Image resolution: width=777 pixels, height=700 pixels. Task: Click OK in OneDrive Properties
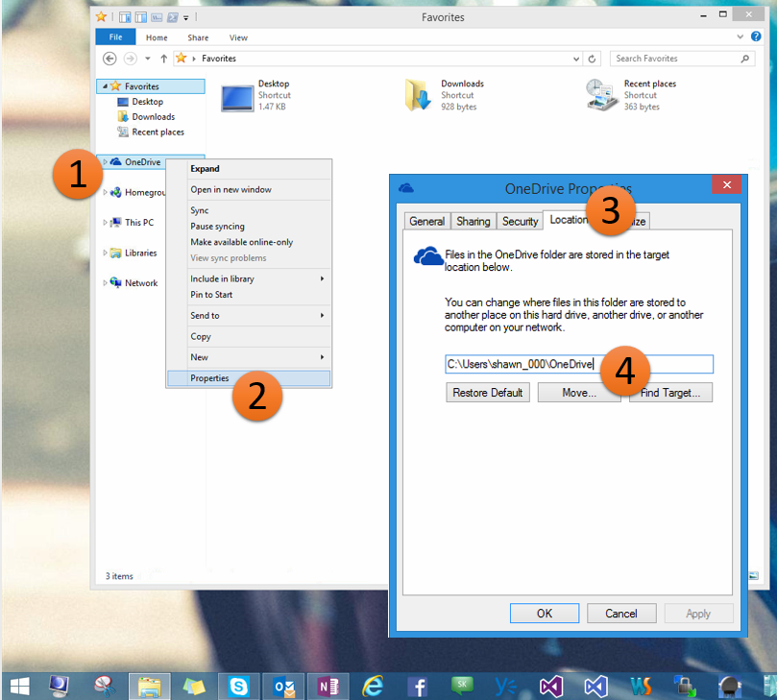[545, 614]
